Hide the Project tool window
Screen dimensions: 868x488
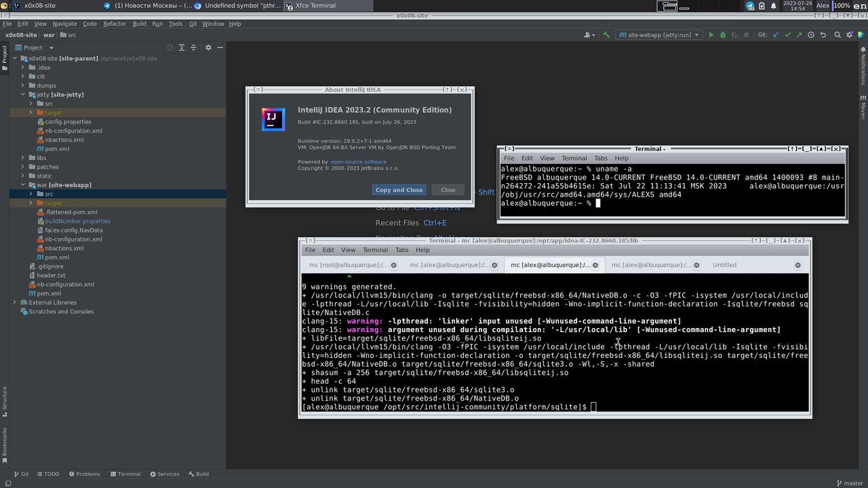pyautogui.click(x=220, y=47)
